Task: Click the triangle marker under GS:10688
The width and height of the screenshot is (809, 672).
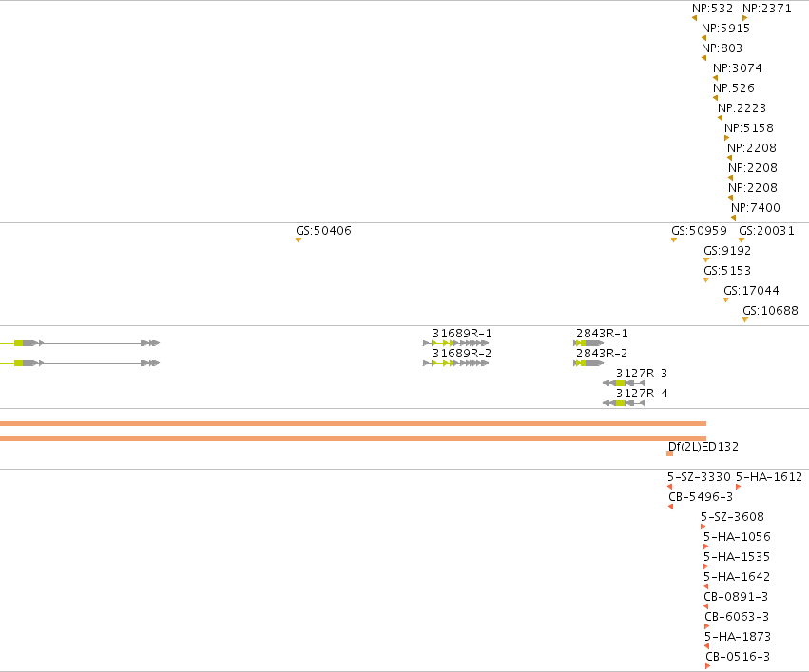Action: [745, 319]
